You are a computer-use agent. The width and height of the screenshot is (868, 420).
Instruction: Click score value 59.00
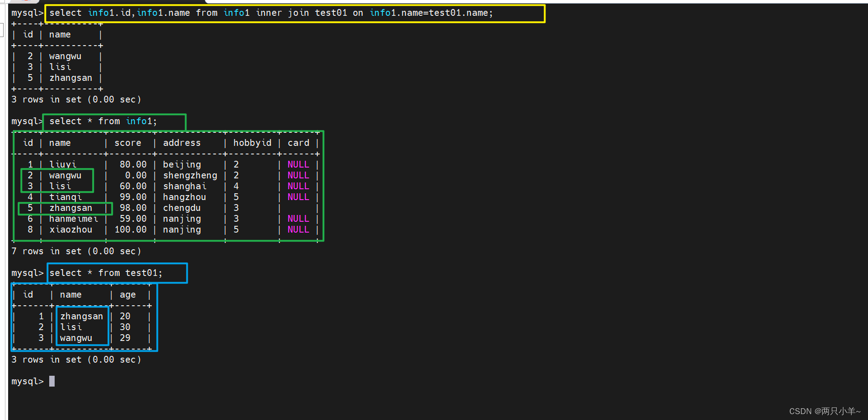point(133,219)
